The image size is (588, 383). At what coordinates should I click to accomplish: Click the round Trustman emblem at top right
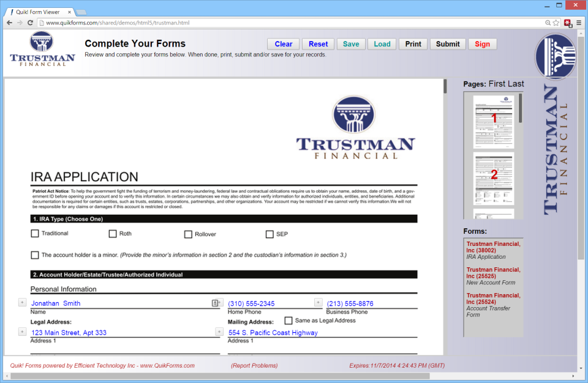pos(556,56)
